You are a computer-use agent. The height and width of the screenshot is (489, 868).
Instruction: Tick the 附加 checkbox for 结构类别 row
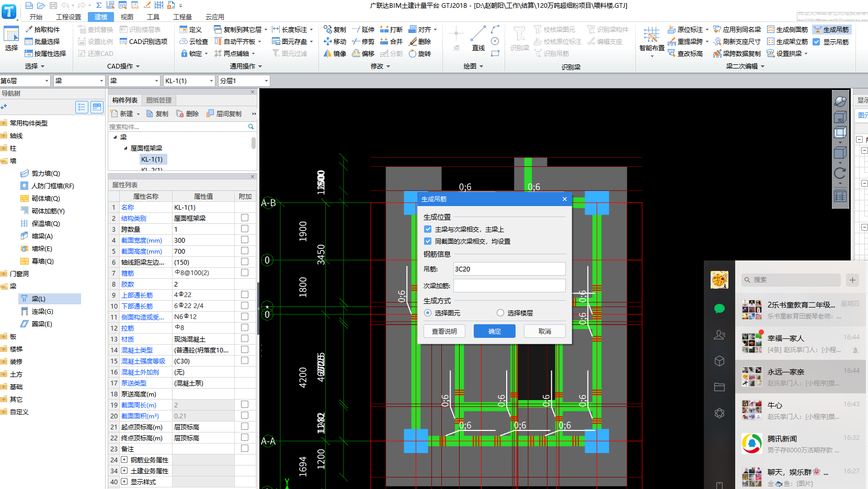[x=245, y=218]
